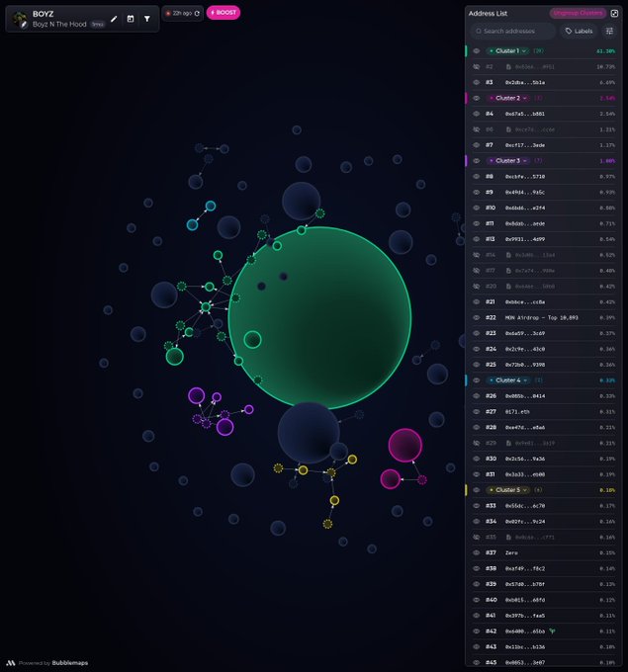
Task: Click the contract icon on row #17
Action: 508,271
